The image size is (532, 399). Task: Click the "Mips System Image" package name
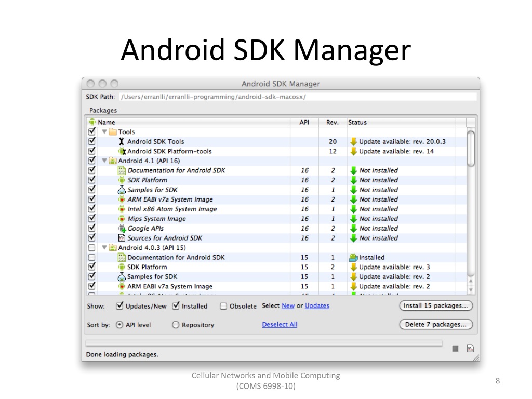[x=157, y=219]
